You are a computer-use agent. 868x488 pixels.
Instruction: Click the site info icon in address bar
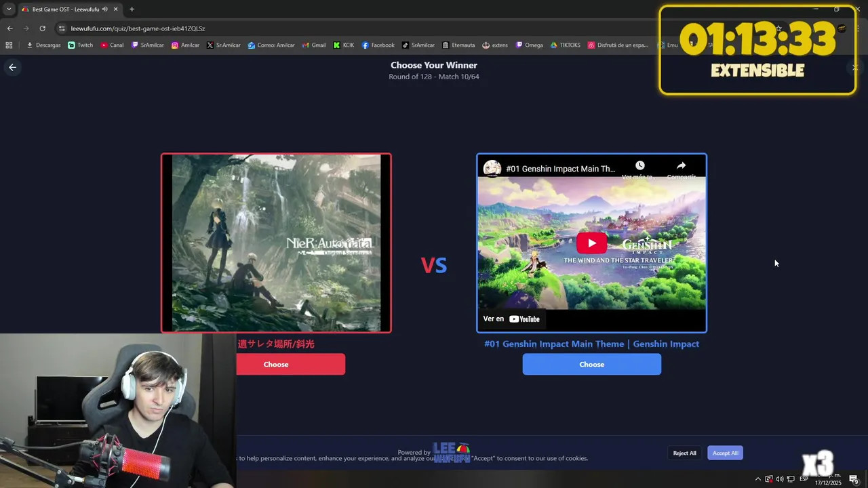62,28
